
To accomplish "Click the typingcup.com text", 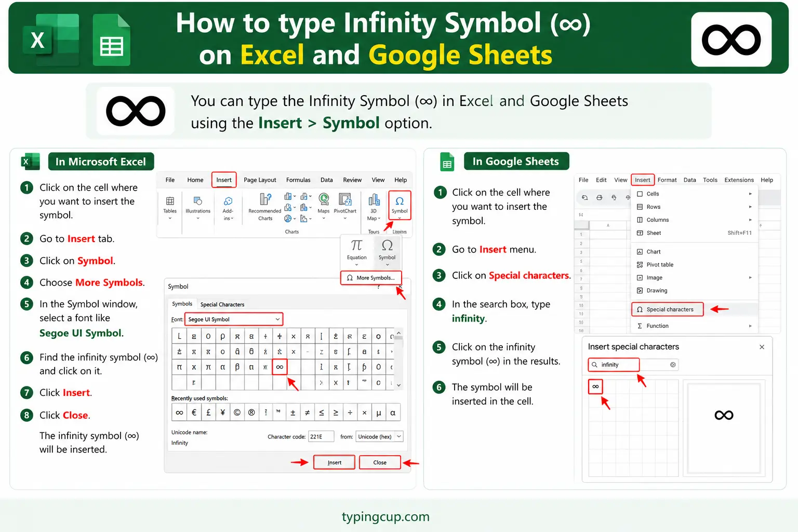I will click(x=385, y=517).
